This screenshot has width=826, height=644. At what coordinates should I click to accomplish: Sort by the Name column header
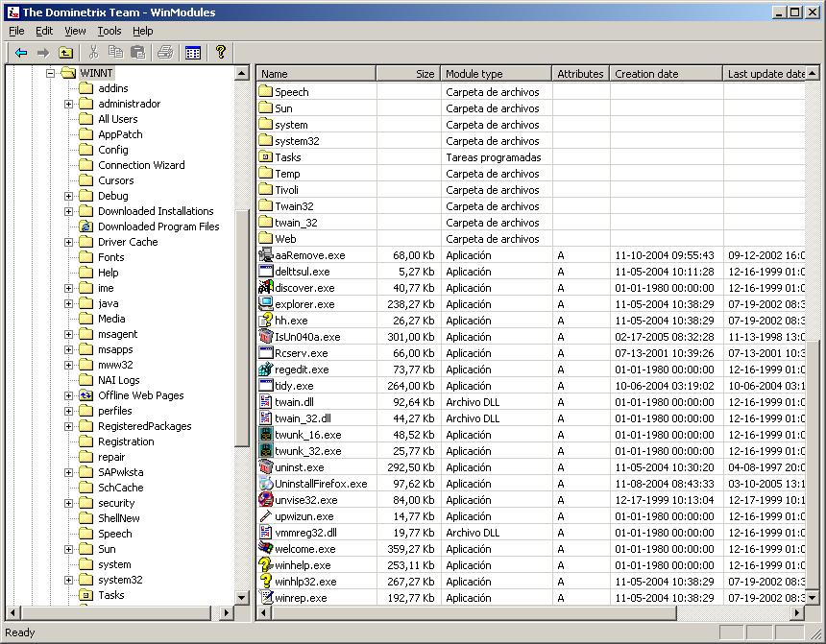(316, 74)
